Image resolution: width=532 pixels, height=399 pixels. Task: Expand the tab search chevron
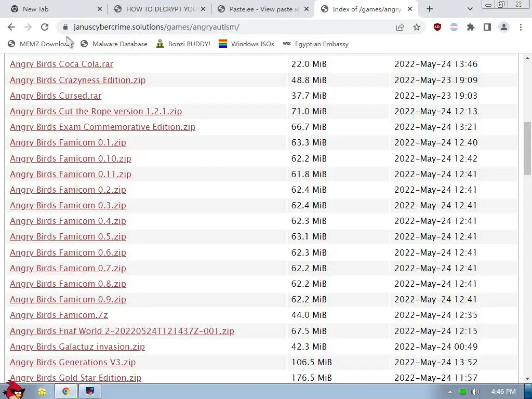[x=470, y=9]
